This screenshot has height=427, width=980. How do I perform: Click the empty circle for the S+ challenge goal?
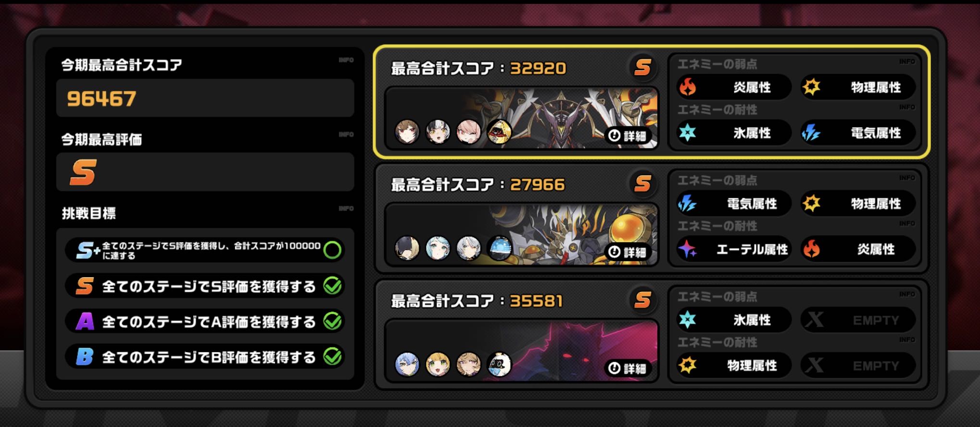coord(332,250)
